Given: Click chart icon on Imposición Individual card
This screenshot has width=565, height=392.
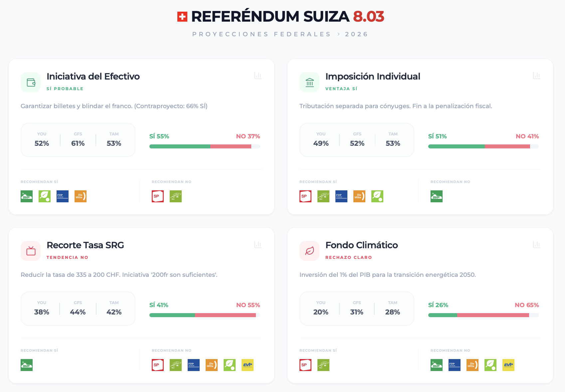Looking at the screenshot, I should pos(536,76).
